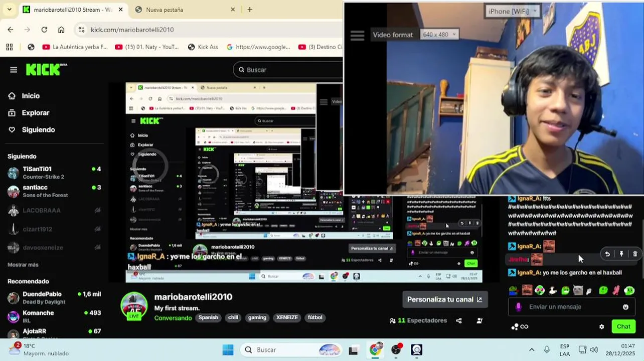This screenshot has width=644, height=361.
Task: Click Personaliza tu canal button
Action: (x=444, y=299)
